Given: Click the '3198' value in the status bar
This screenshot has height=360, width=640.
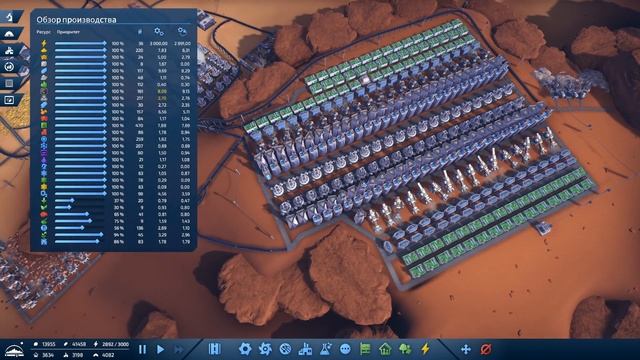Looking at the screenshot, I should [78, 355].
